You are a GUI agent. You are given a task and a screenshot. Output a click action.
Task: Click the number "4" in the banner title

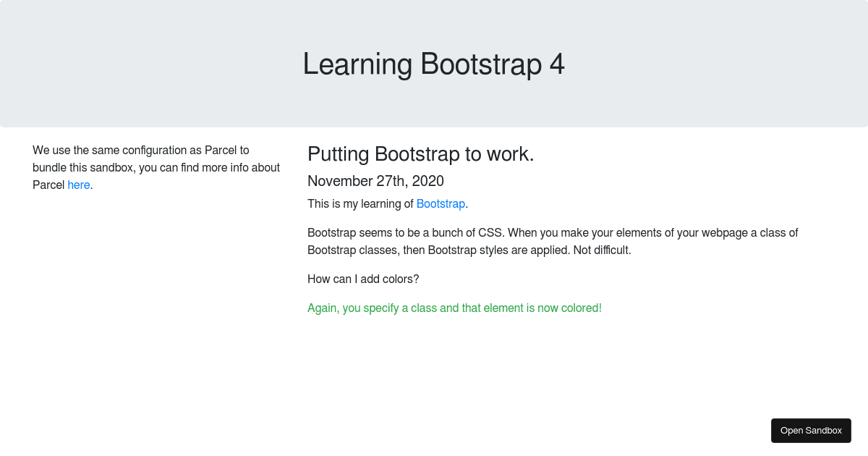[556, 64]
